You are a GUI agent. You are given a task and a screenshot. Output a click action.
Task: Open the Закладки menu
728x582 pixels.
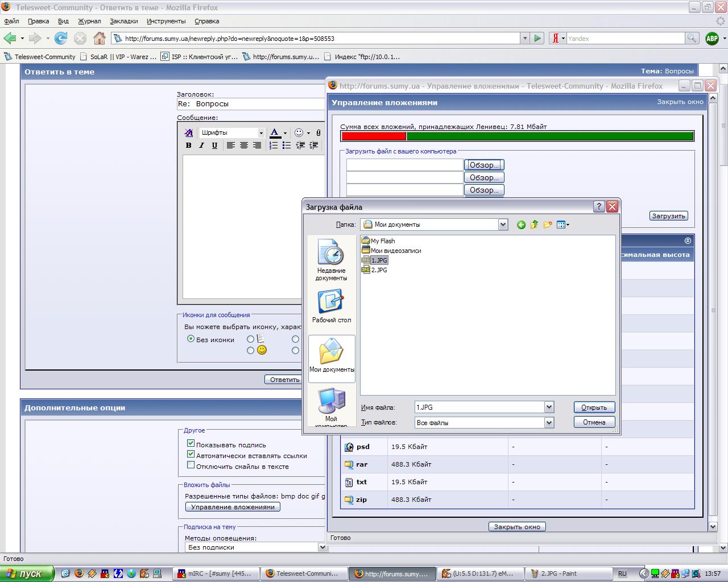pyautogui.click(x=123, y=21)
